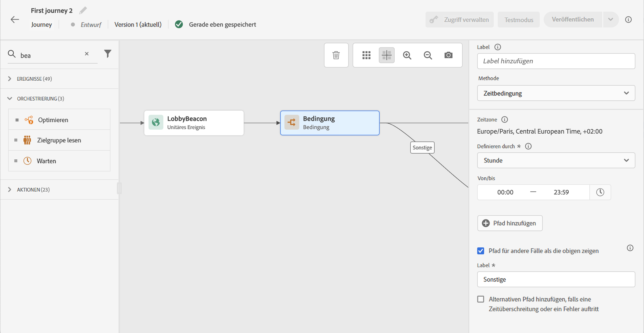
Task: Uncheck 'Pfad für andere Fälle' checkbox
Action: 480,251
